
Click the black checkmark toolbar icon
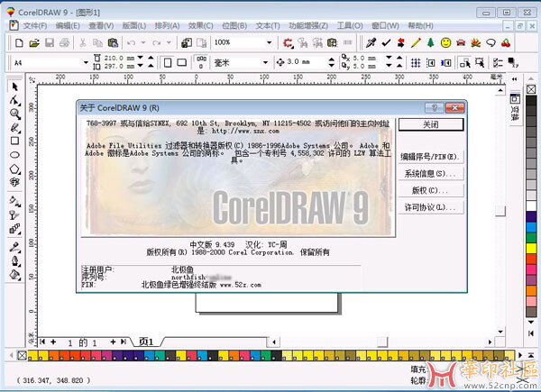pos(386,42)
